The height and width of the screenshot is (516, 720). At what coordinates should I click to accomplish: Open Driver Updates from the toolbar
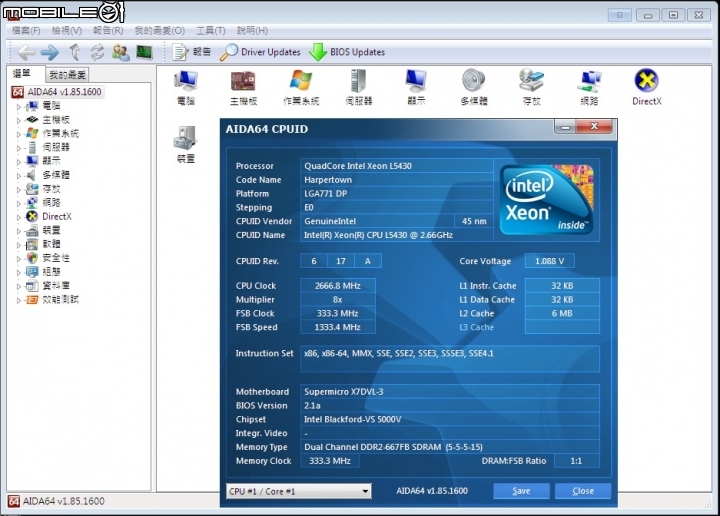(260, 52)
